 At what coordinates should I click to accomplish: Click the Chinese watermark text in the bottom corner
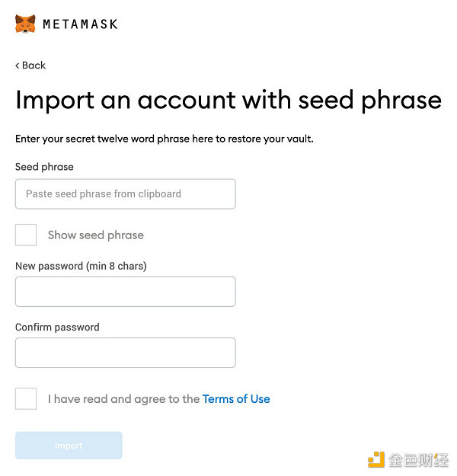coord(418,460)
